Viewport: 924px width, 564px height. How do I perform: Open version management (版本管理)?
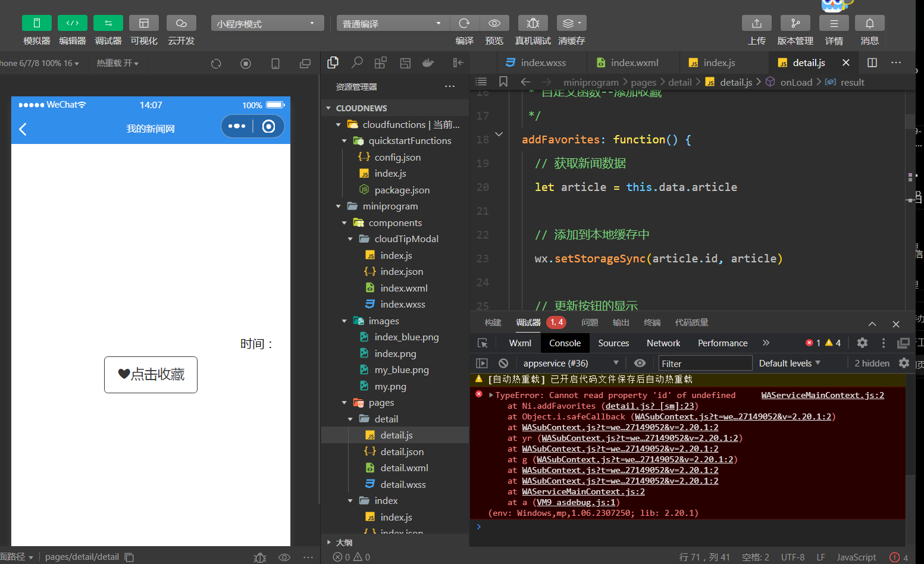pos(795,23)
